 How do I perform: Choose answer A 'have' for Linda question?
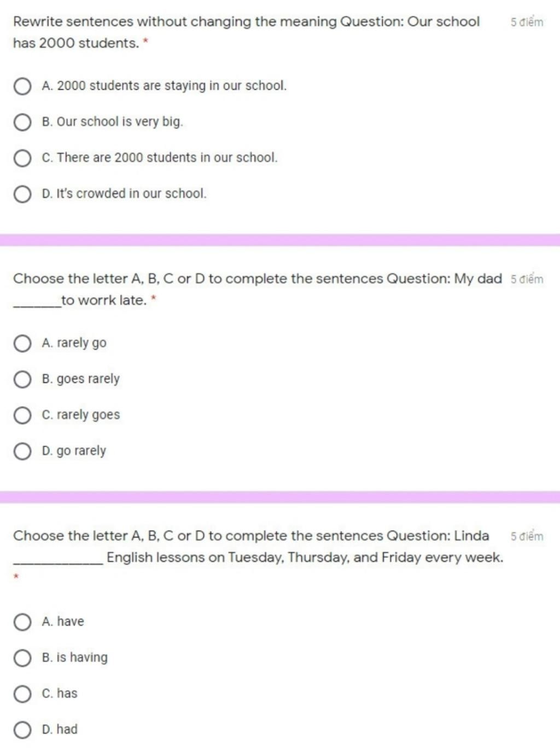[x=22, y=622]
